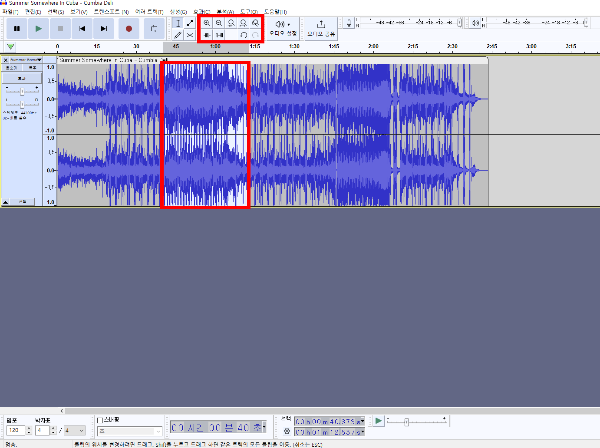Click the Play-at-Speed green button

pos(378,421)
